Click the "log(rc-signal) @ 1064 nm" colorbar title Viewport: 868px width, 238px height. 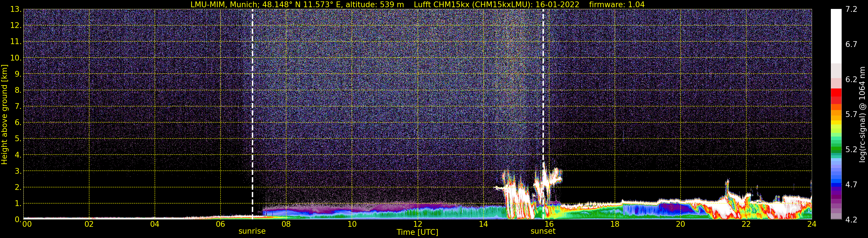pos(862,114)
